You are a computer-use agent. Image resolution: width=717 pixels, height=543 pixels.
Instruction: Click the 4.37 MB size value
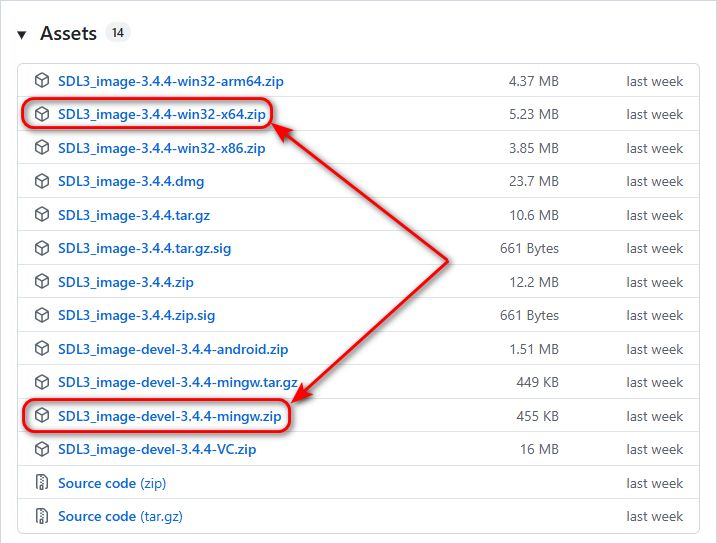point(534,81)
